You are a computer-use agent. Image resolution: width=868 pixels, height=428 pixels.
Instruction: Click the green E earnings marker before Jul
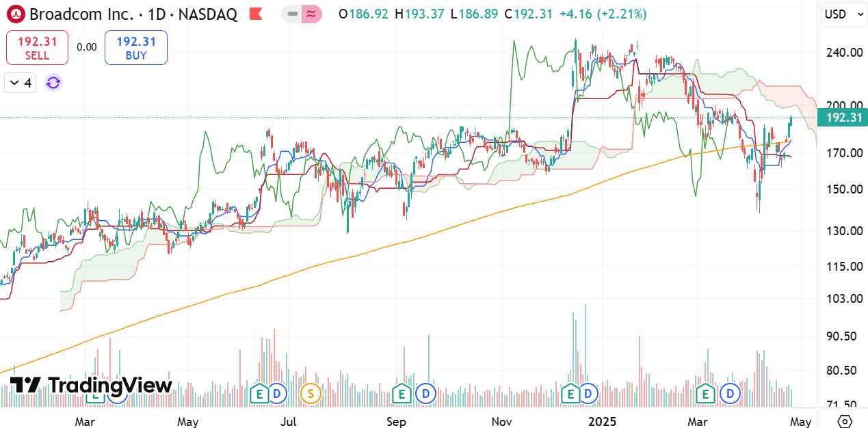259,394
